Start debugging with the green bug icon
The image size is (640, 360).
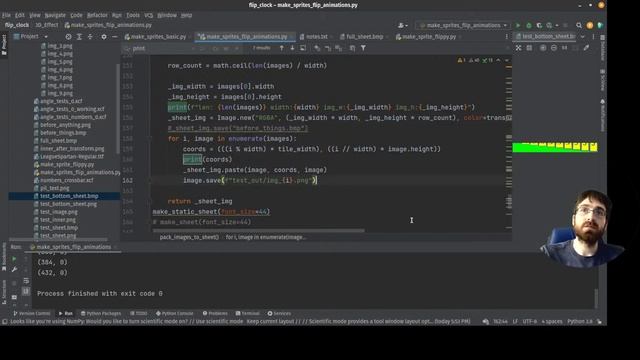529,25
